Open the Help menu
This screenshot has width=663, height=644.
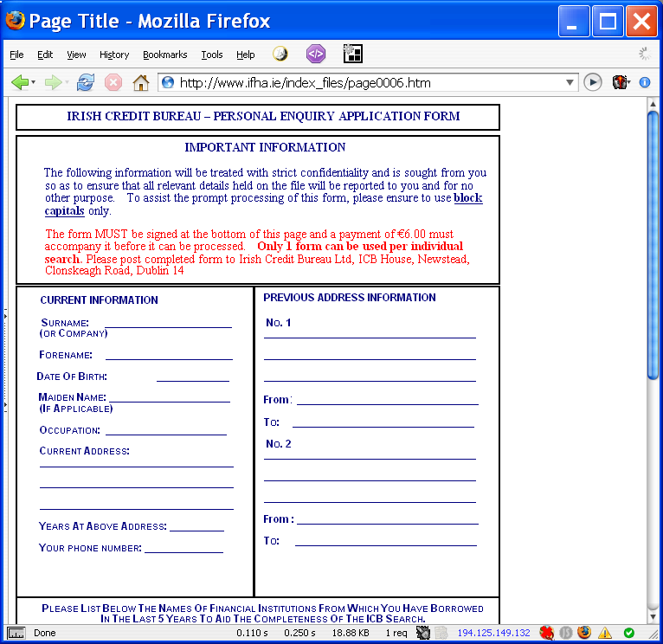click(245, 55)
